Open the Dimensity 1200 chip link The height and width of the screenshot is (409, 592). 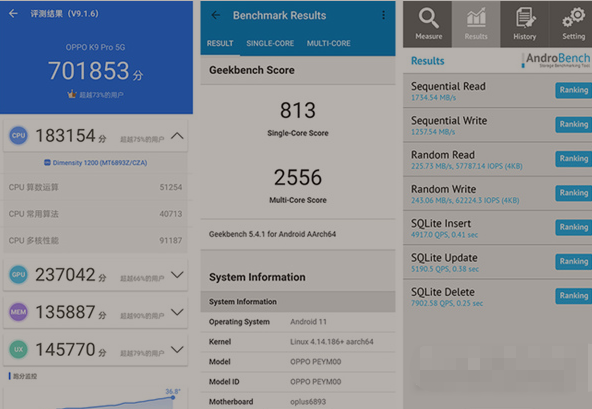point(96,163)
